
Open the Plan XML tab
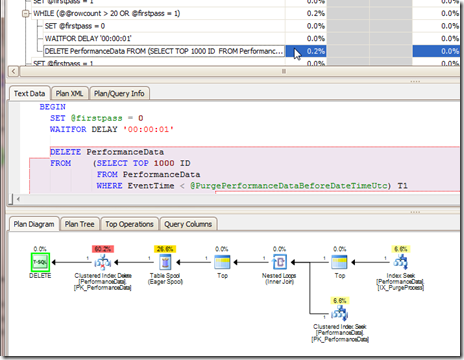coord(69,94)
